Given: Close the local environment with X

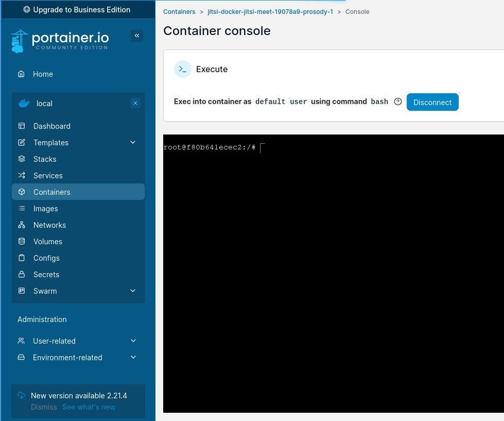Looking at the screenshot, I should pos(135,104).
